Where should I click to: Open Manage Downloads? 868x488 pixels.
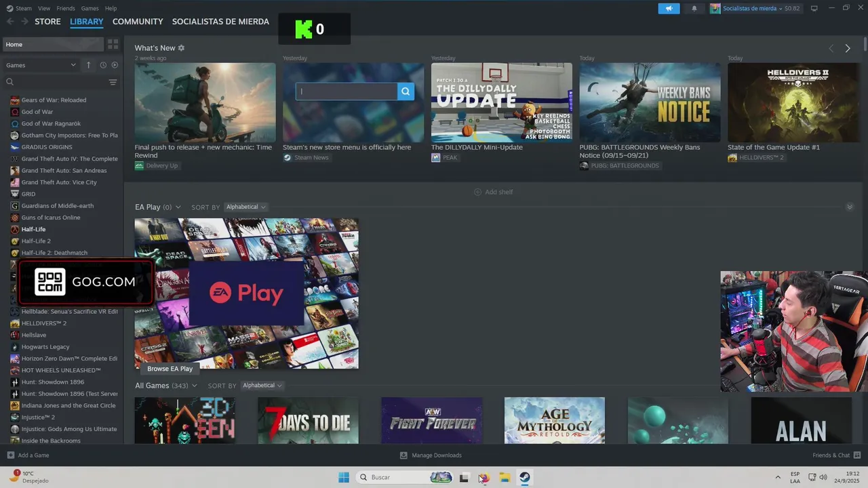431,455
